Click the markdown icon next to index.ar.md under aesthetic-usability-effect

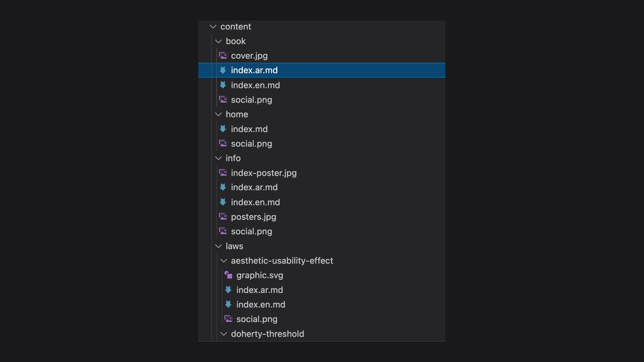[228, 290]
